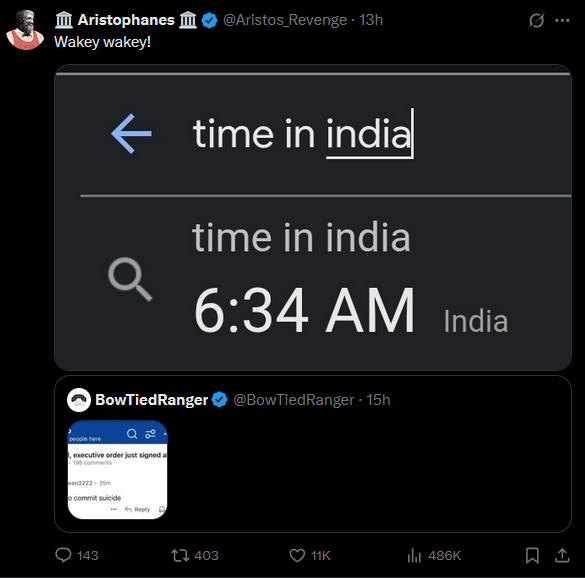Open the three-dot more options menu
The image size is (585, 578).
[x=562, y=21]
